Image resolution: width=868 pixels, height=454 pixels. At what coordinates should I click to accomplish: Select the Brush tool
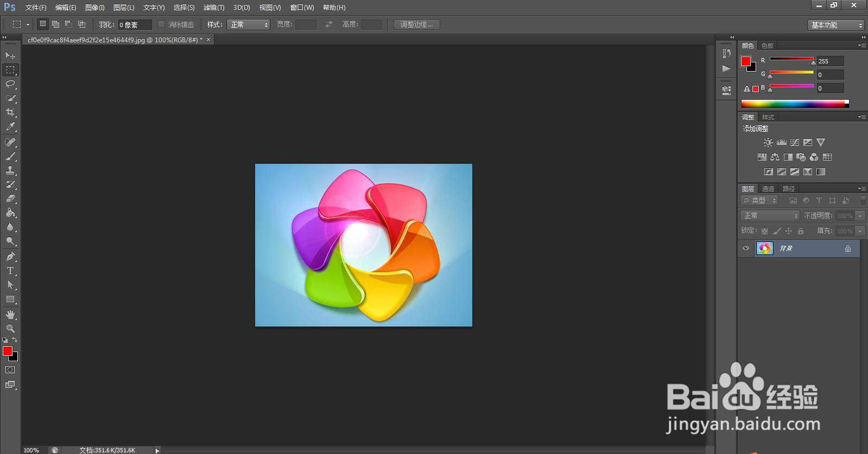[x=10, y=156]
